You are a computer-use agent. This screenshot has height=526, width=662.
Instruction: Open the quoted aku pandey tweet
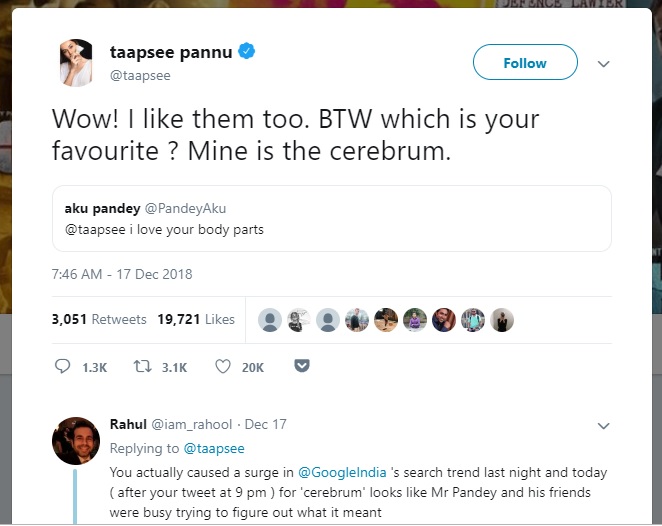(331, 218)
